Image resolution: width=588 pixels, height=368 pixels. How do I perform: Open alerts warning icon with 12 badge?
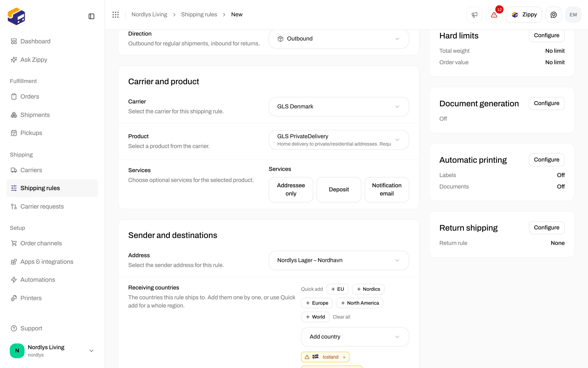coord(494,15)
